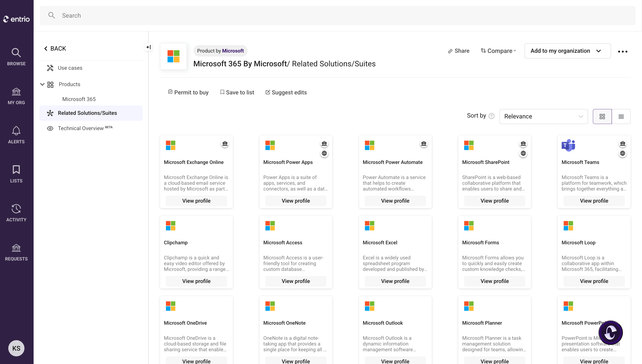Screen dimensions: 642x364
Task: View profile of Microsoft Power Automate
Action: [395, 201]
